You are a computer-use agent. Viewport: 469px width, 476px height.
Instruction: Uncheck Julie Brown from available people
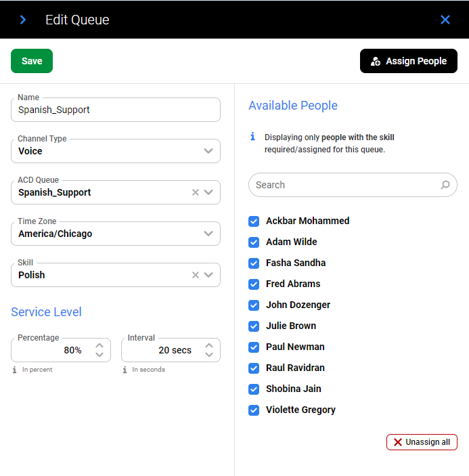click(254, 326)
